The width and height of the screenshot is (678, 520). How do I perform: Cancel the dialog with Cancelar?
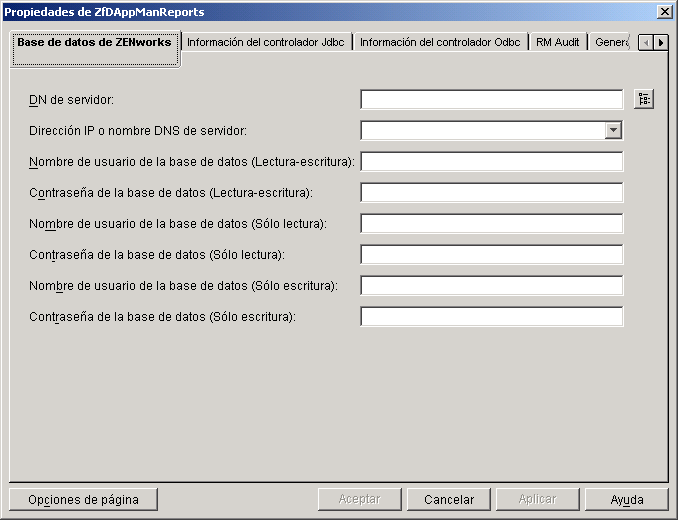click(449, 500)
